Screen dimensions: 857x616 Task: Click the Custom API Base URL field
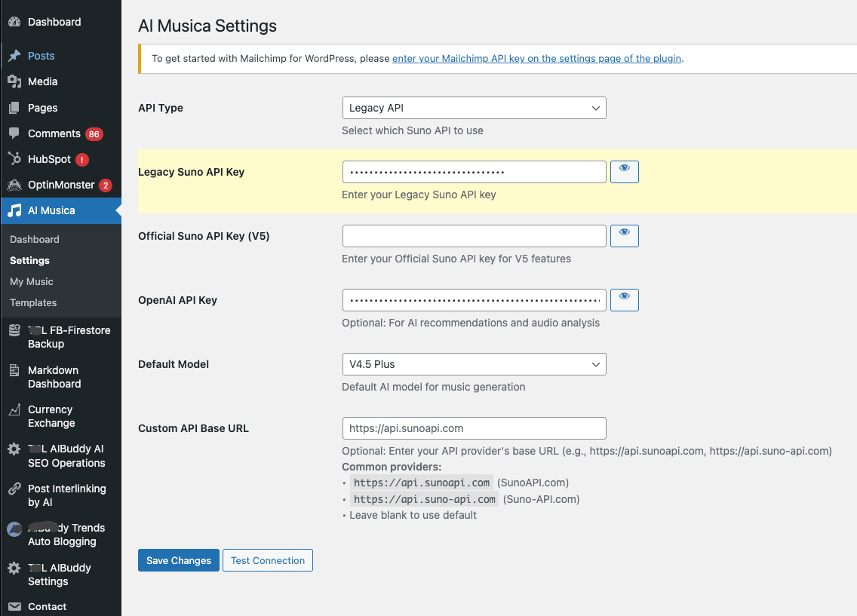pyautogui.click(x=474, y=428)
